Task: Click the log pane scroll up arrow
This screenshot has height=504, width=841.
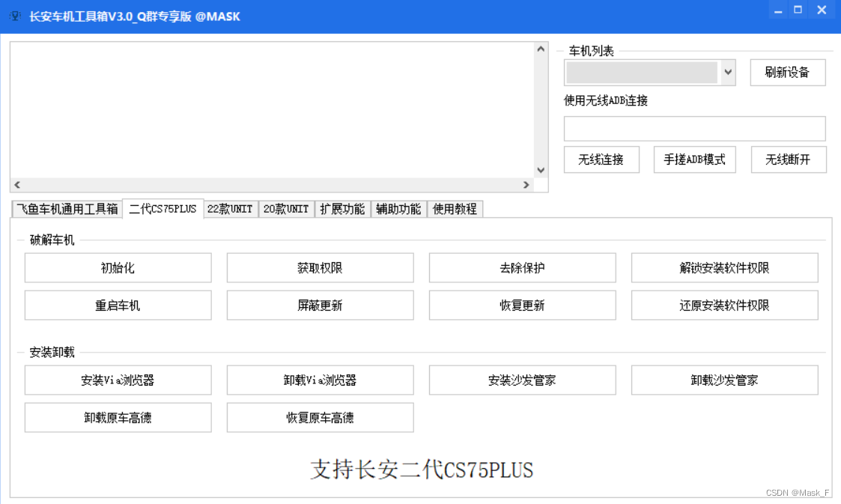Action: 541,49
